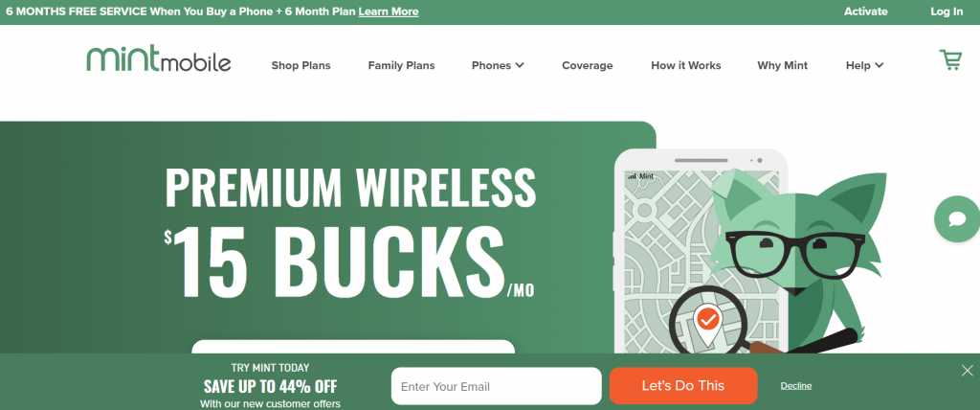Image resolution: width=980 pixels, height=410 pixels.
Task: Click the Mint Mobile logo
Action: [159, 58]
